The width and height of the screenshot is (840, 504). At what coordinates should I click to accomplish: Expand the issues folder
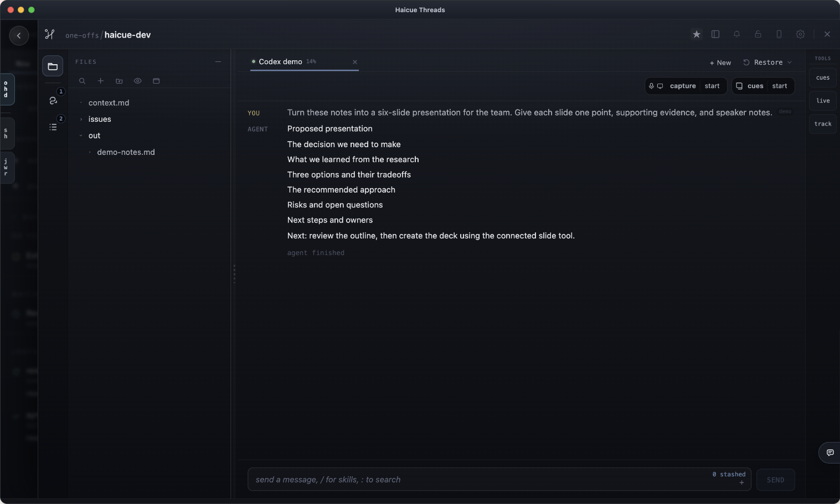tap(100, 119)
